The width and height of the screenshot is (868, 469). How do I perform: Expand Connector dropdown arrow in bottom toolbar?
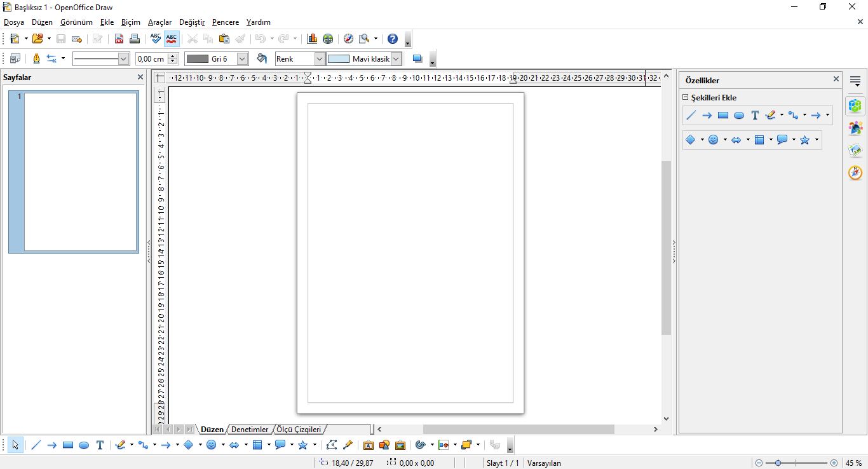(154, 445)
